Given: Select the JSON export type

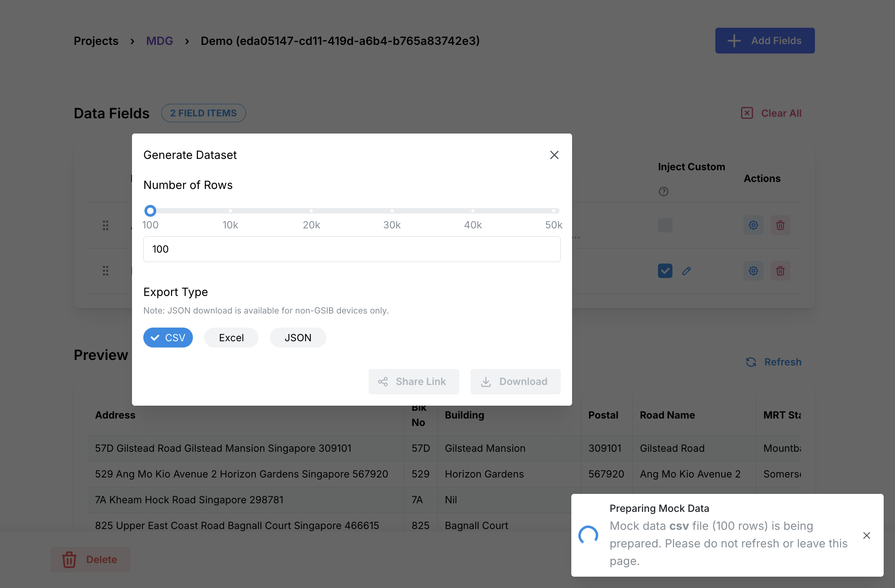Looking at the screenshot, I should click(x=298, y=338).
